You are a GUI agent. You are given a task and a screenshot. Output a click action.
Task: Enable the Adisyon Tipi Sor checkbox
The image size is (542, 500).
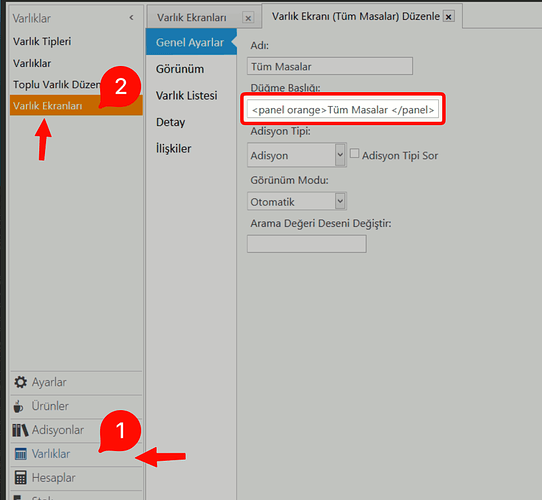(354, 153)
